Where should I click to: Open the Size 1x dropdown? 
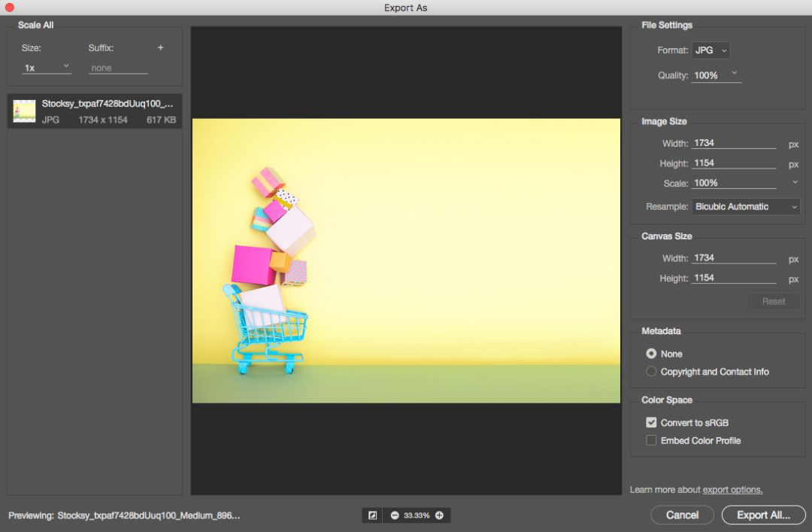(46, 68)
